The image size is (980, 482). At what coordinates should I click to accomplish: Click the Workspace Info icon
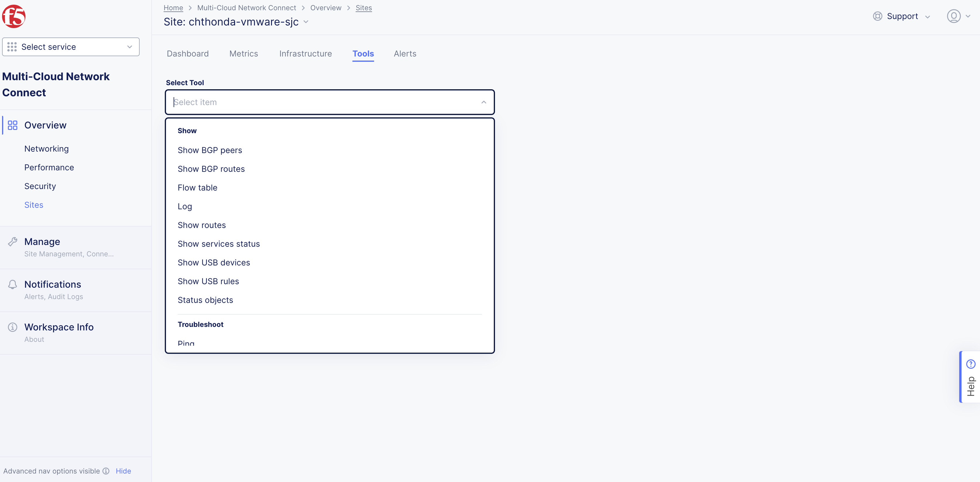click(x=13, y=327)
